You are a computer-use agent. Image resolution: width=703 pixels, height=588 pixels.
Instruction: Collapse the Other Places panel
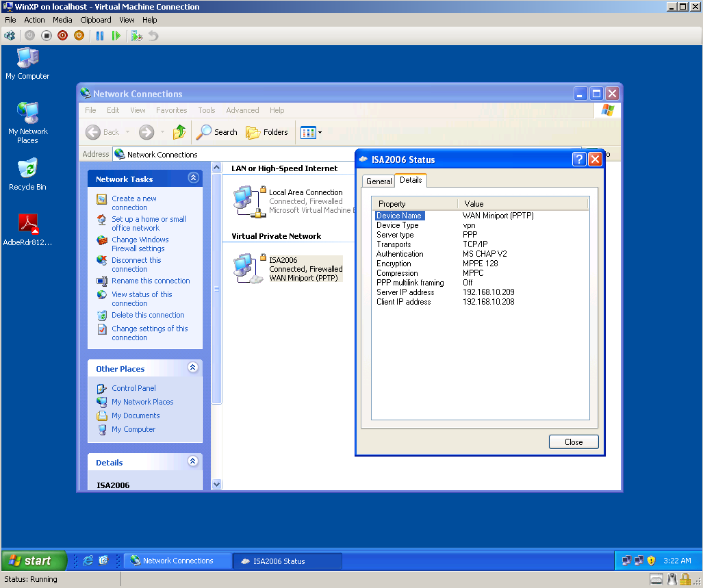point(193,368)
